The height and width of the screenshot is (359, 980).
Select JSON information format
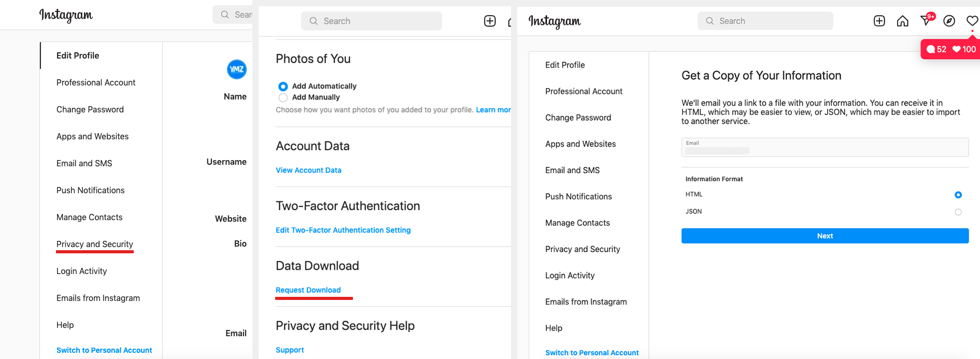958,212
